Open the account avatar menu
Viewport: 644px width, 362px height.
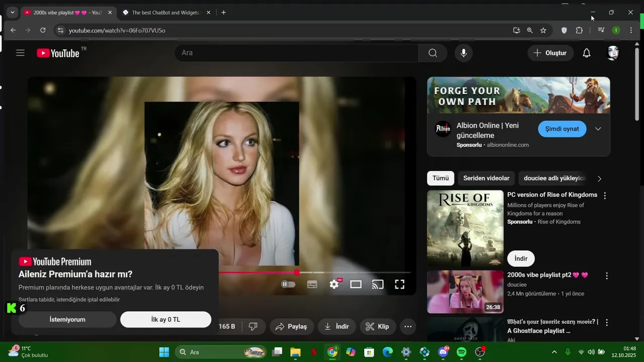[x=613, y=53]
